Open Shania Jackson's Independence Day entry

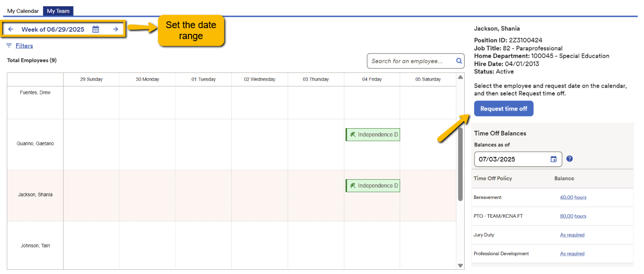pyautogui.click(x=373, y=185)
